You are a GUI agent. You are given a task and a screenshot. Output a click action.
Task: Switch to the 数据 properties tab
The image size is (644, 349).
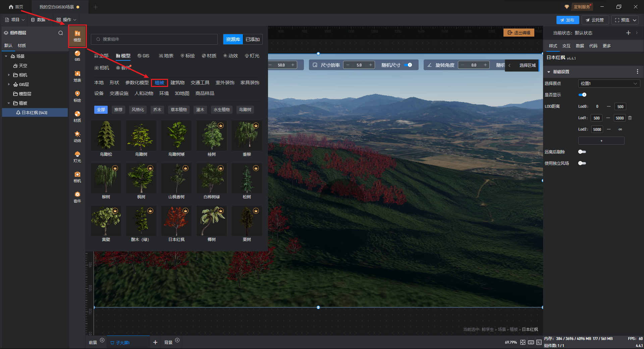580,46
